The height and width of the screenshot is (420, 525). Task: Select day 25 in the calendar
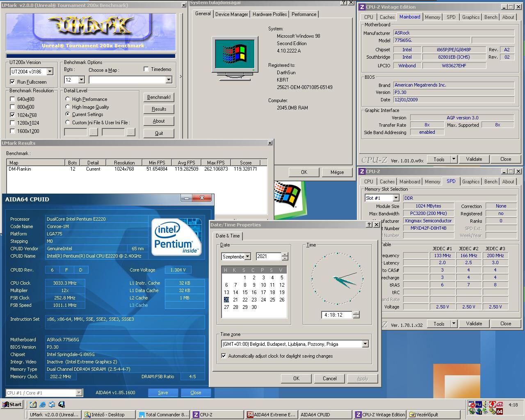click(272, 300)
